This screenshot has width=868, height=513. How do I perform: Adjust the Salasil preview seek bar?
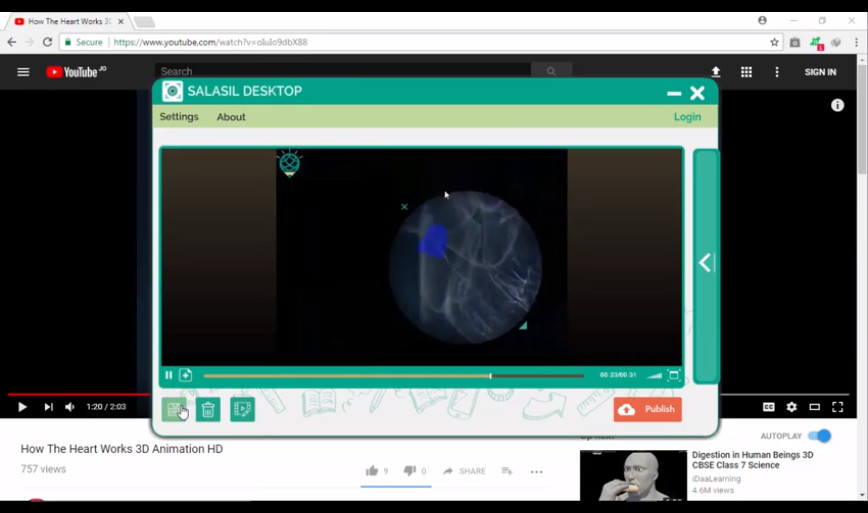click(394, 376)
